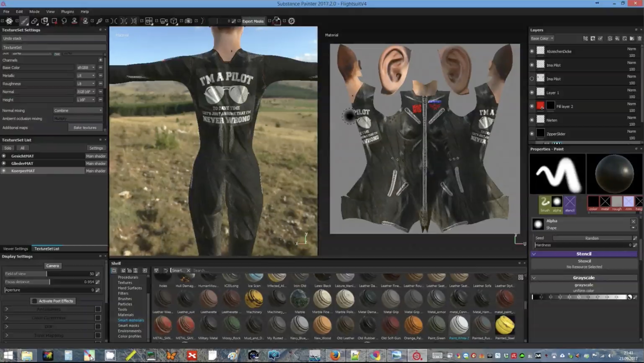Toggle visibility of the Nieten layer
The image size is (644, 363).
(532, 120)
